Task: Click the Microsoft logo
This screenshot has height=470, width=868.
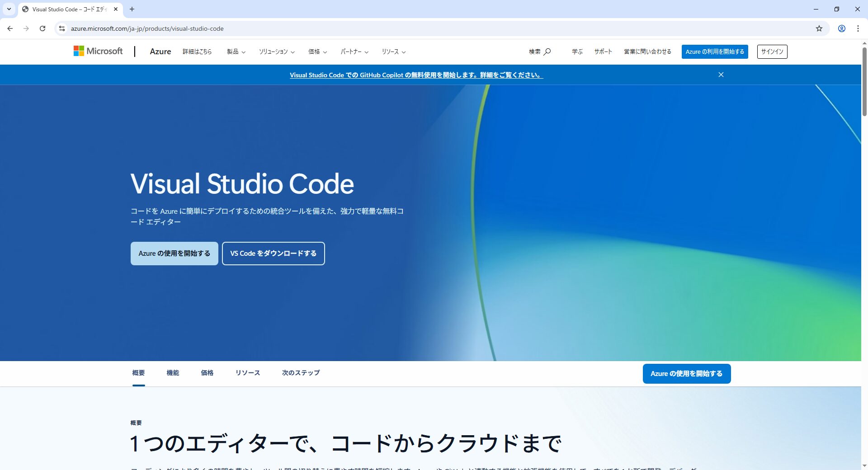Action: [98, 52]
